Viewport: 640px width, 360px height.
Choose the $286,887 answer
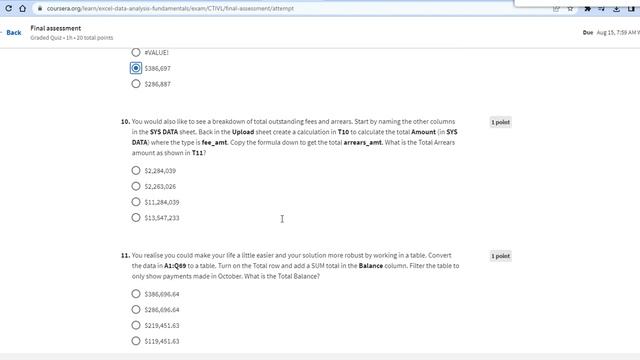[136, 84]
